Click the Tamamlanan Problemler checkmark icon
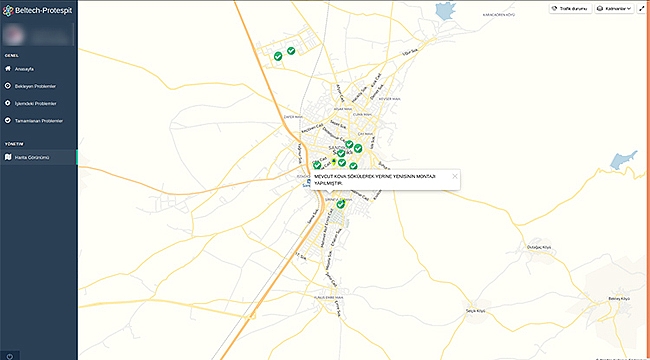The image size is (650, 360). [x=7, y=121]
